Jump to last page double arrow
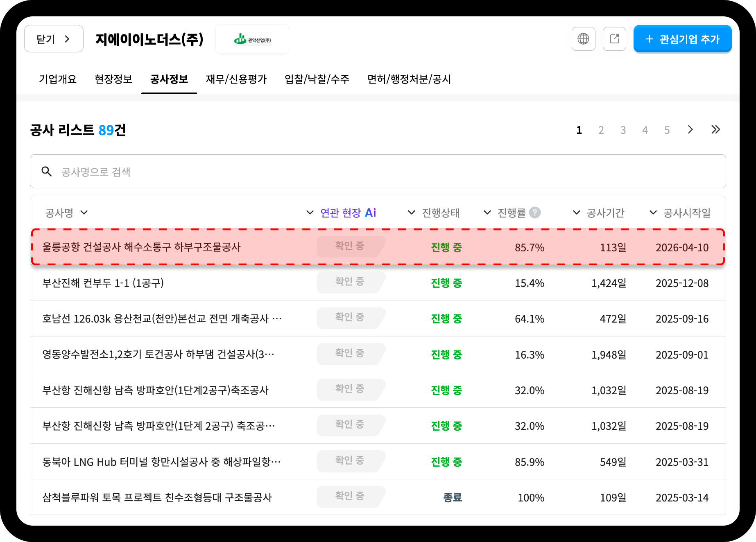756x542 pixels. coord(715,130)
